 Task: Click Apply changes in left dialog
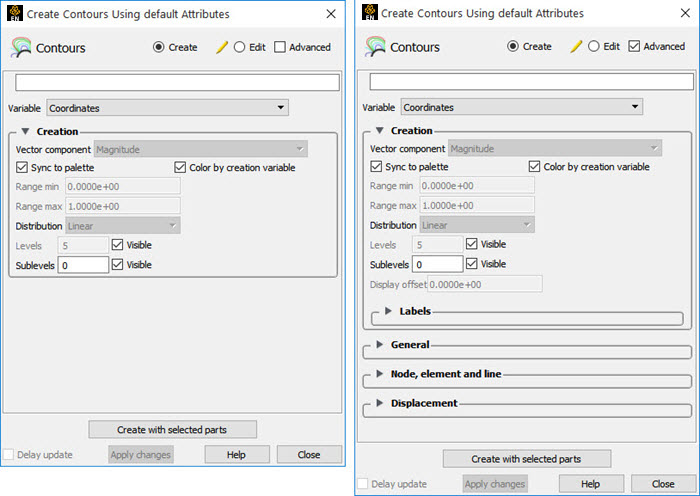[x=141, y=454]
